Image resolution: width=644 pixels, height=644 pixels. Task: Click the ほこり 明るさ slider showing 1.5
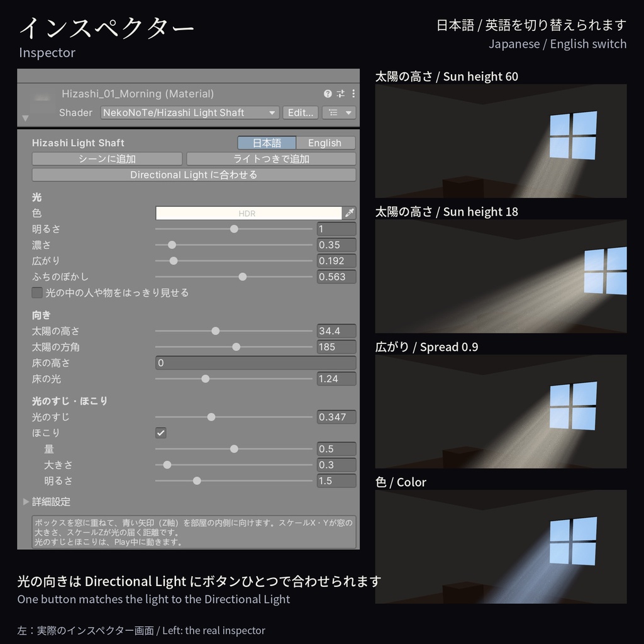[x=234, y=481]
